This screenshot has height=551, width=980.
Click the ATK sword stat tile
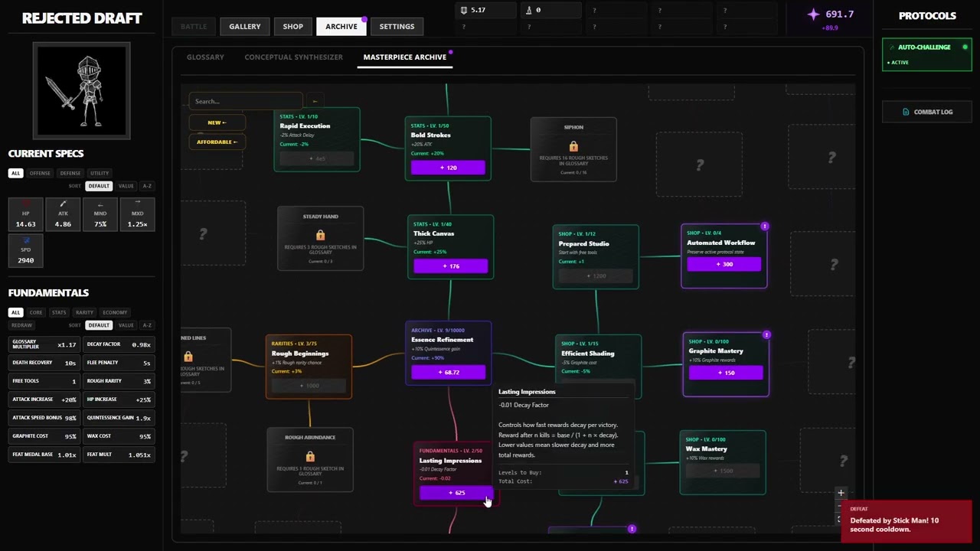point(63,214)
